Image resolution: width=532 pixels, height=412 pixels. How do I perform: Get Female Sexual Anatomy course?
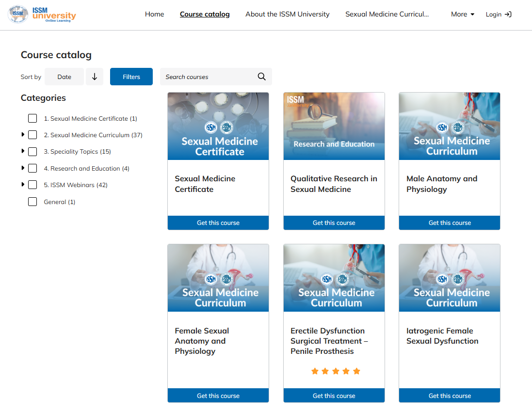coord(218,396)
